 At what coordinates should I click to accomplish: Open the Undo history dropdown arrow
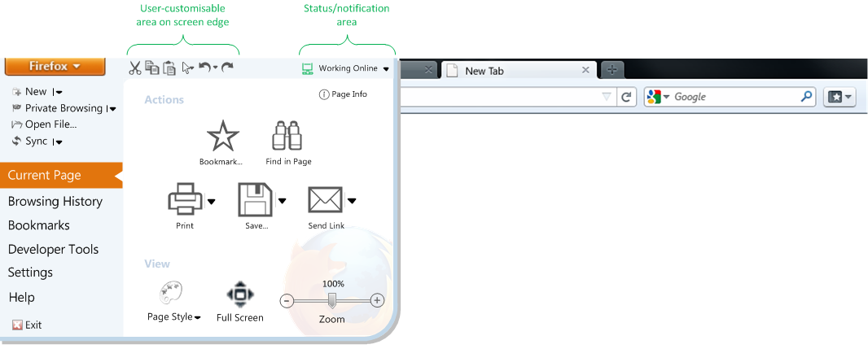(x=215, y=68)
